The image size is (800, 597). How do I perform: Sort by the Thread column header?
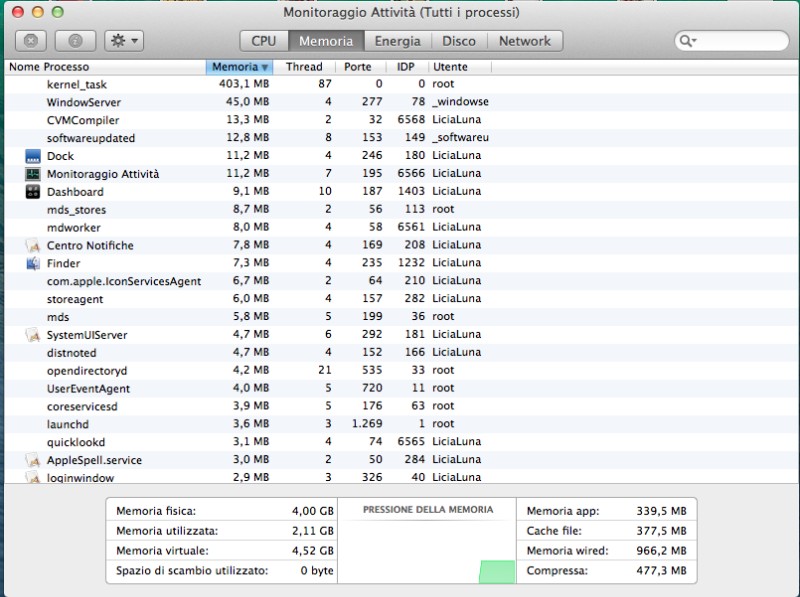pos(304,67)
